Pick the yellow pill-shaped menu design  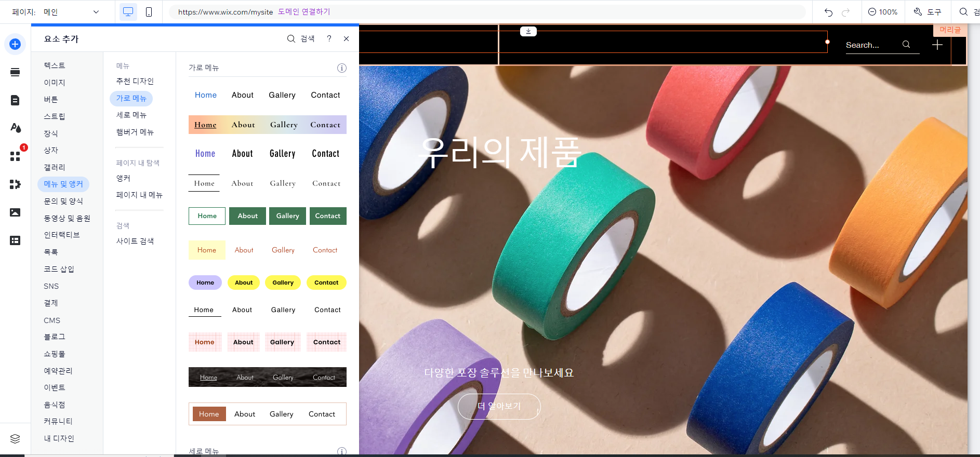point(268,283)
